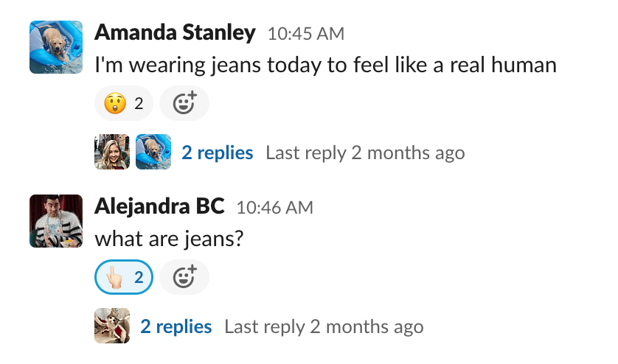Open the 10:45 AM timestamp link
The image size is (618, 364).
click(305, 34)
